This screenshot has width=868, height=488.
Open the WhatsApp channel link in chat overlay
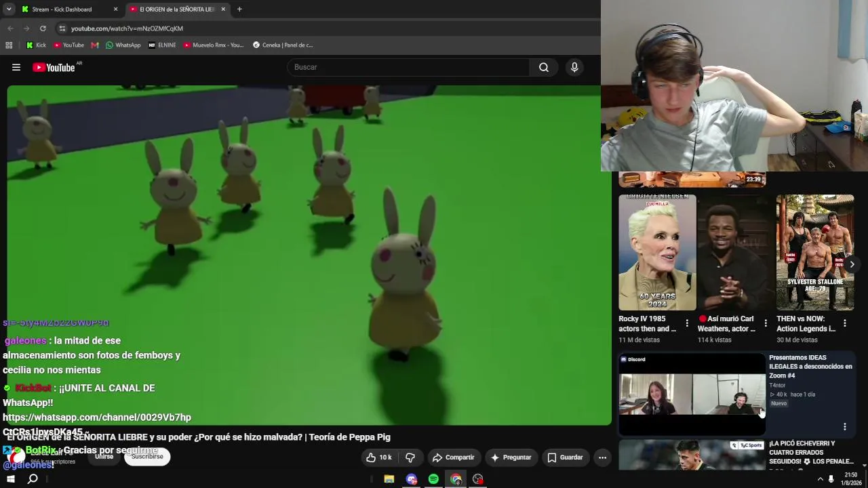click(x=97, y=424)
